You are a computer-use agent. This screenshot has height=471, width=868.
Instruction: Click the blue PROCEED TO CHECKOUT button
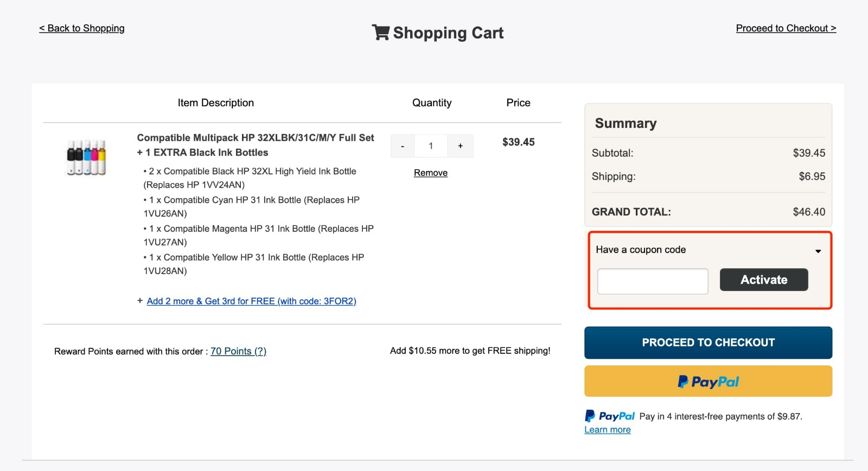coord(708,343)
